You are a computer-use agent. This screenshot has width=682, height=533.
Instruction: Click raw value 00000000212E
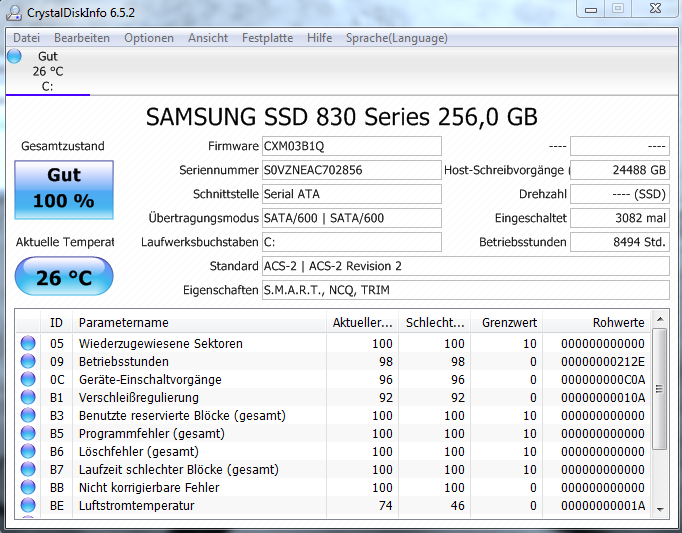point(603,362)
